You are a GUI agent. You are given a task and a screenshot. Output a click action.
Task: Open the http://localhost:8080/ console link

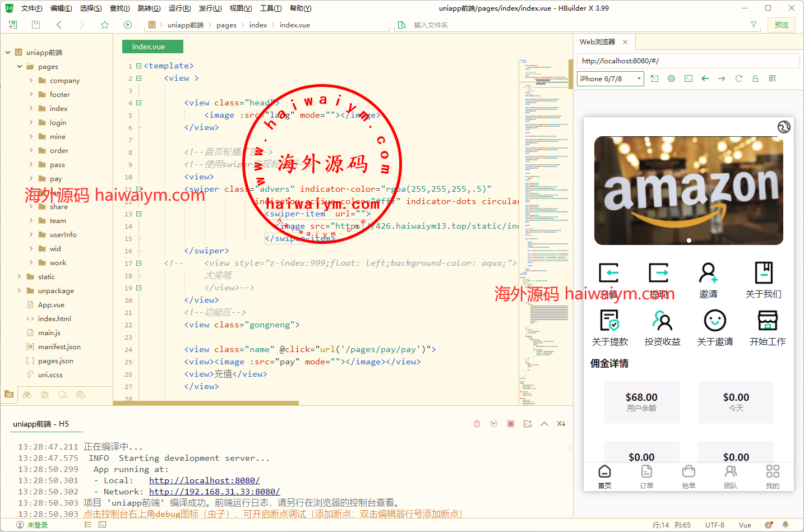[204, 480]
